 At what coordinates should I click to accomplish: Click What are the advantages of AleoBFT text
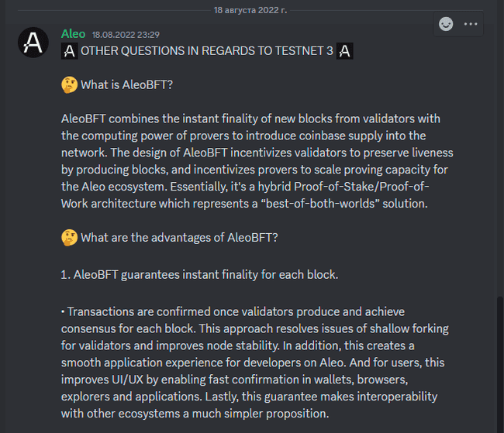pos(179,238)
